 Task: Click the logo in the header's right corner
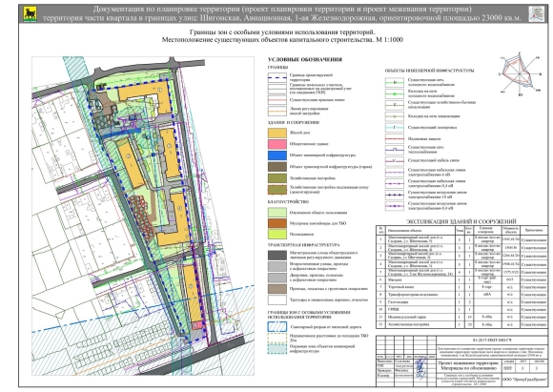point(536,13)
